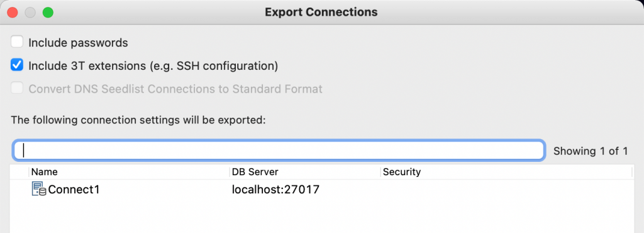Uncheck Include 3T extensions checkbox
Screen dimensions: 644x233
(17, 65)
